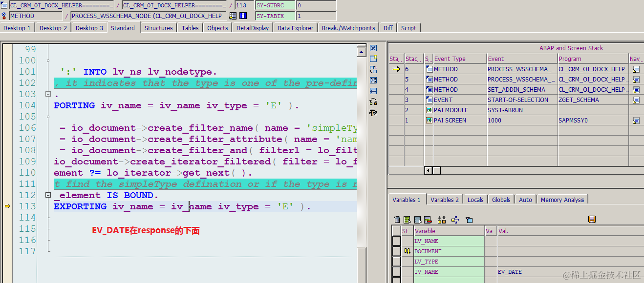This screenshot has width=644, height=283.
Task: Click the arrow-and-boxes icon in variables toolbar
Action: tap(455, 220)
